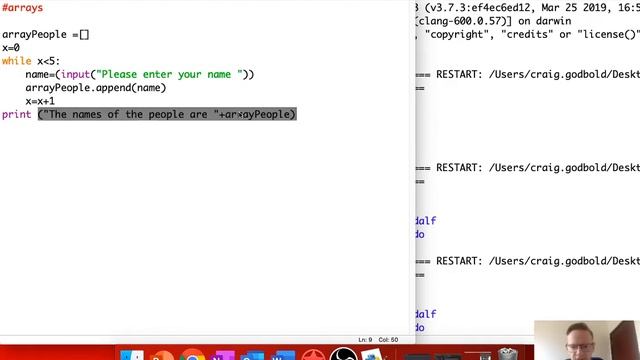Click the 'clang-600.0.57' line in shell
Image resolution: width=640 pixels, height=360 pixels.
pos(493,21)
